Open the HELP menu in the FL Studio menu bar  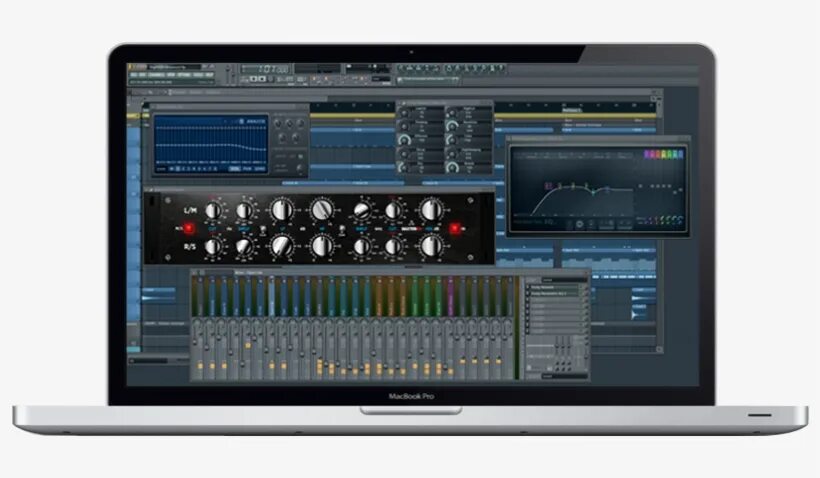[209, 75]
